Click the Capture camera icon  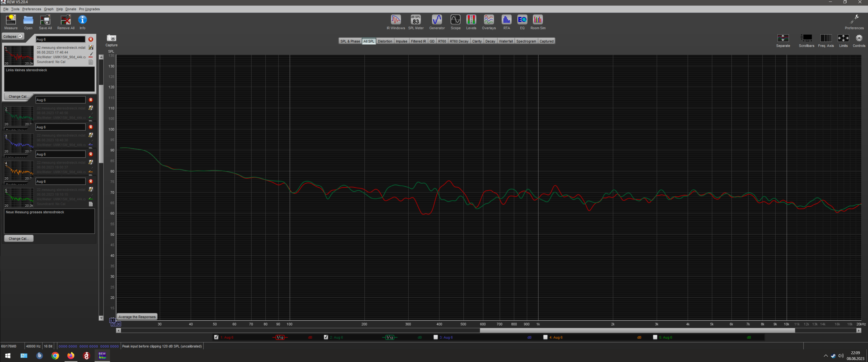(111, 38)
